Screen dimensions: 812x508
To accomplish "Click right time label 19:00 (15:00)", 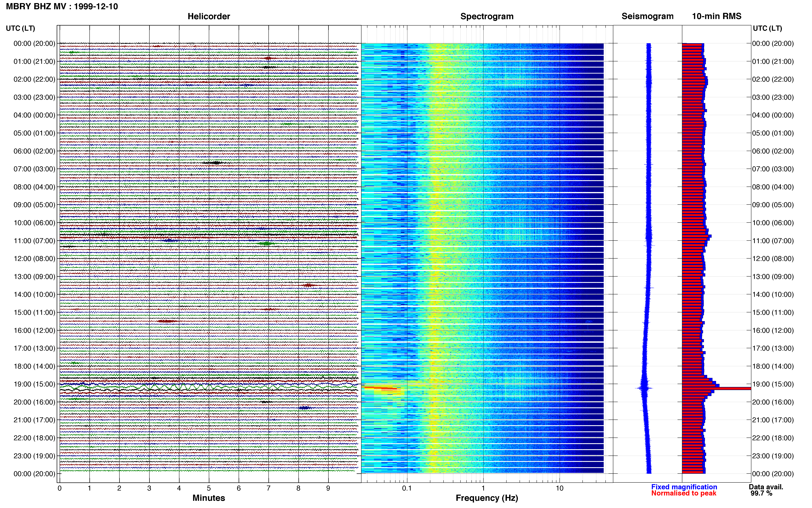I will click(x=773, y=384).
